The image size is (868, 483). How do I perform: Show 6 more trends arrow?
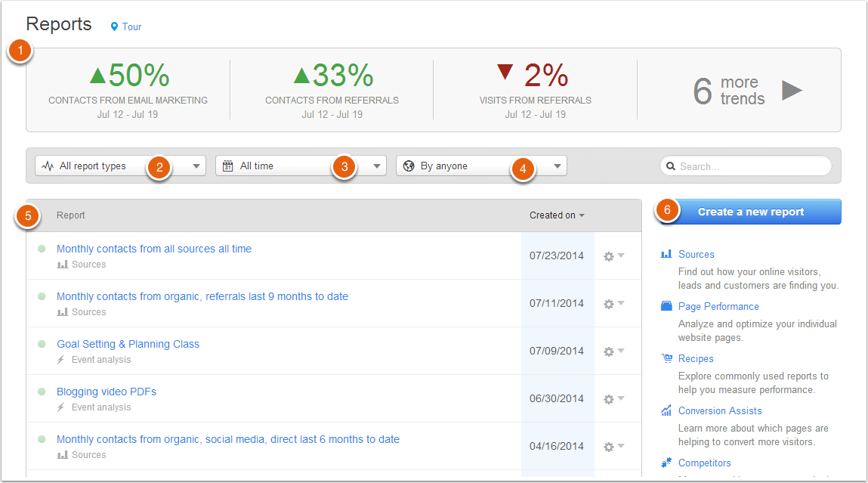tap(792, 91)
